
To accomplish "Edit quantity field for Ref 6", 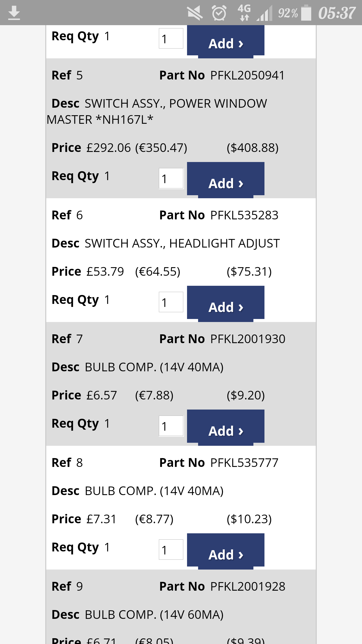I will tap(171, 302).
